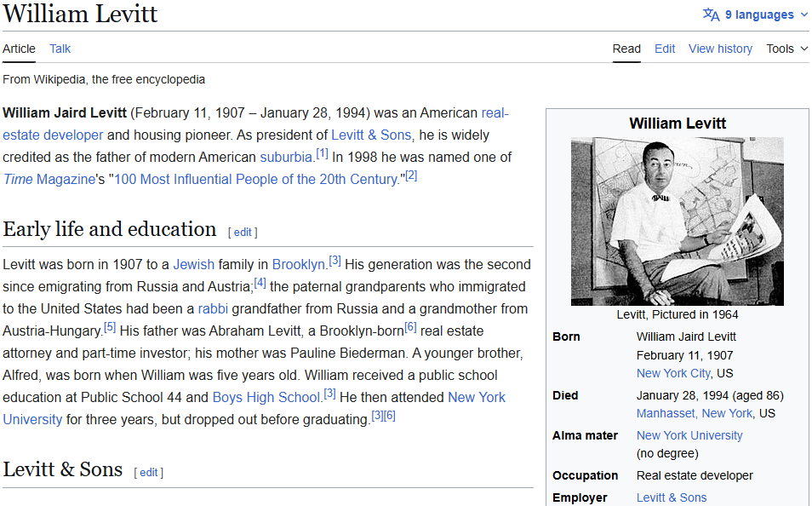Viewport: 812px width, 506px height.
Task: Edit the Early life and education section
Action: [x=243, y=233]
